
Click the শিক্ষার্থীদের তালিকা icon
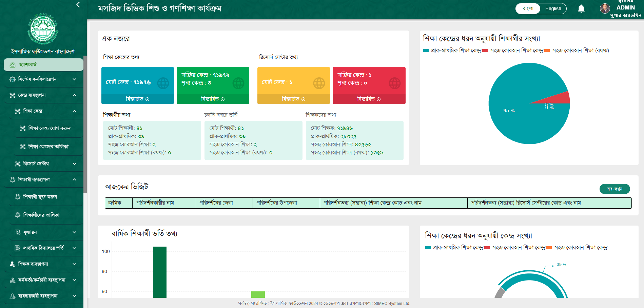coord(18,215)
